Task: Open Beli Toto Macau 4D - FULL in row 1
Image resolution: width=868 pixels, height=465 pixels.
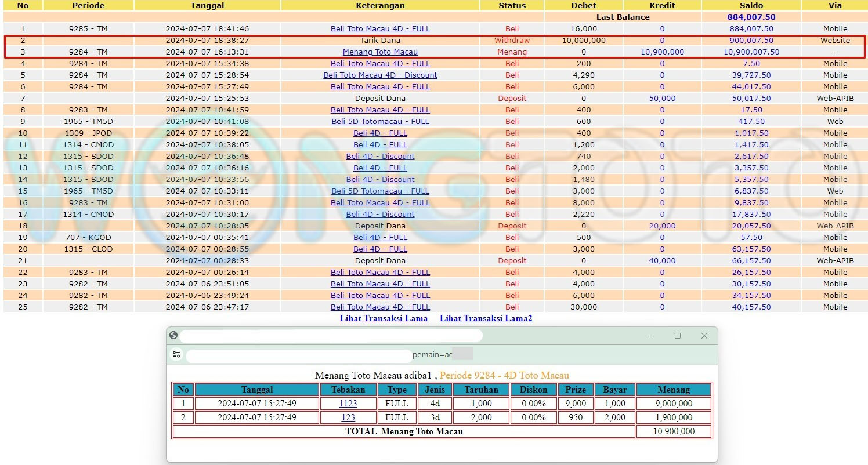Action: click(x=380, y=28)
